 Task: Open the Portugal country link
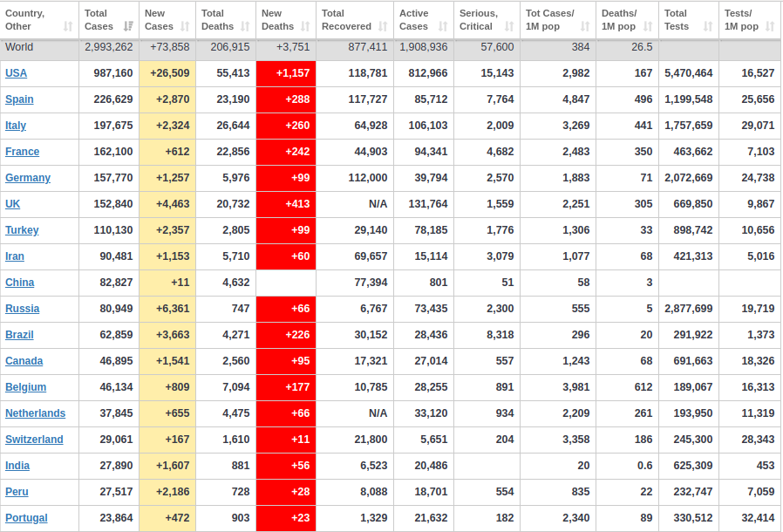[26, 518]
